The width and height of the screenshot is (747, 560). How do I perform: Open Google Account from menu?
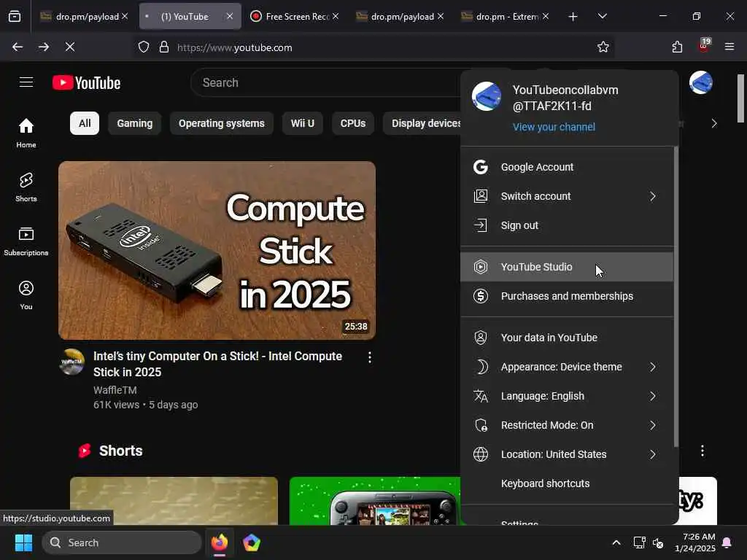[x=567, y=167]
